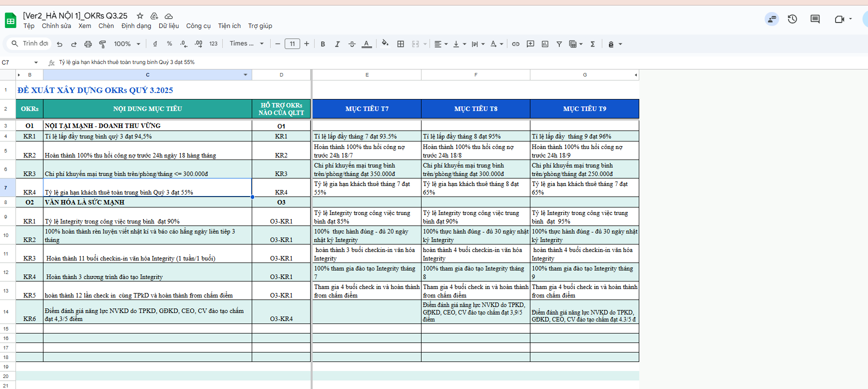Open version history clock icon
The height and width of the screenshot is (389, 868).
click(x=792, y=19)
